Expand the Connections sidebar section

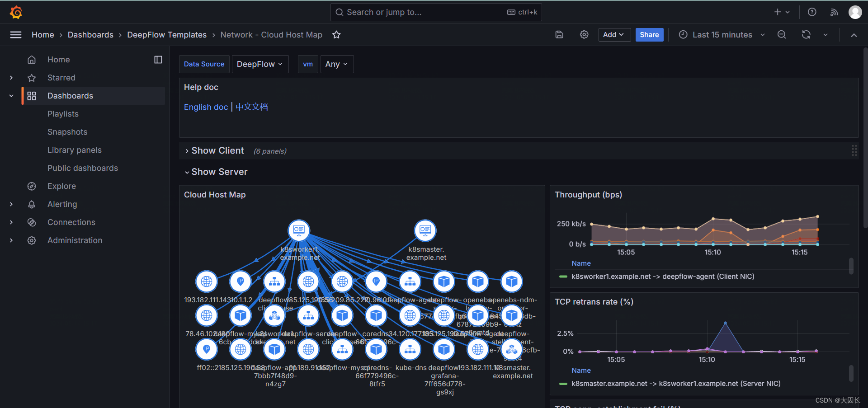(x=11, y=222)
